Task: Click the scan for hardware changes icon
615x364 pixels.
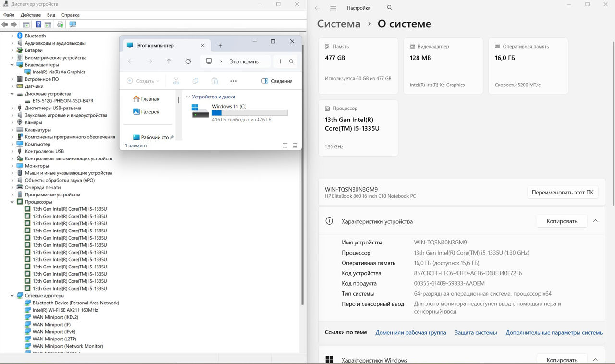Action: pyautogui.click(x=73, y=24)
